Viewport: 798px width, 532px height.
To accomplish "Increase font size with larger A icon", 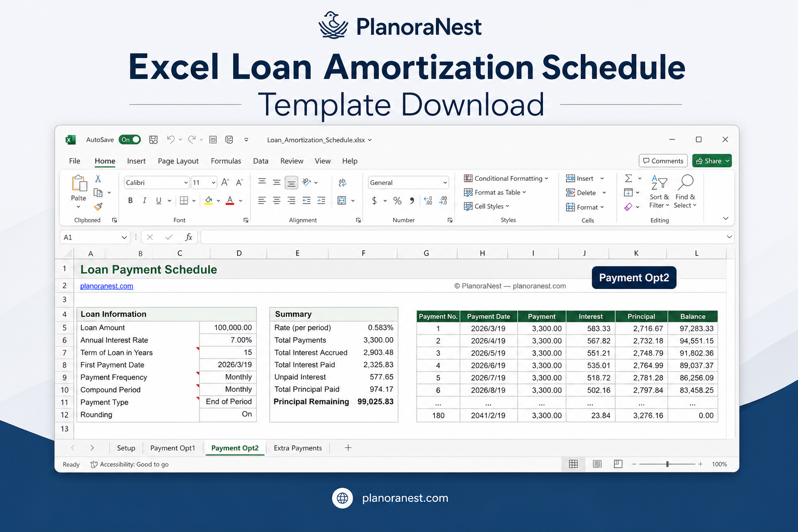I will 225,182.
